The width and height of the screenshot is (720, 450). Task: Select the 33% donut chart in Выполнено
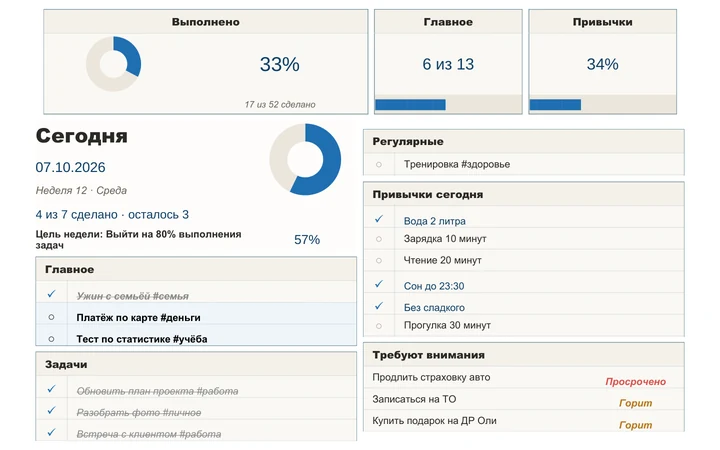[x=113, y=64]
